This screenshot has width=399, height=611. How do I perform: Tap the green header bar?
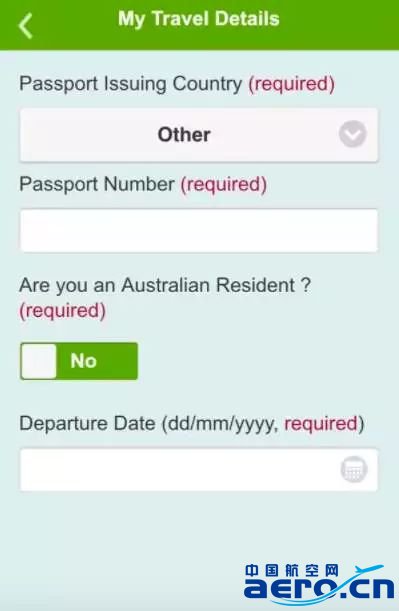coord(200,25)
